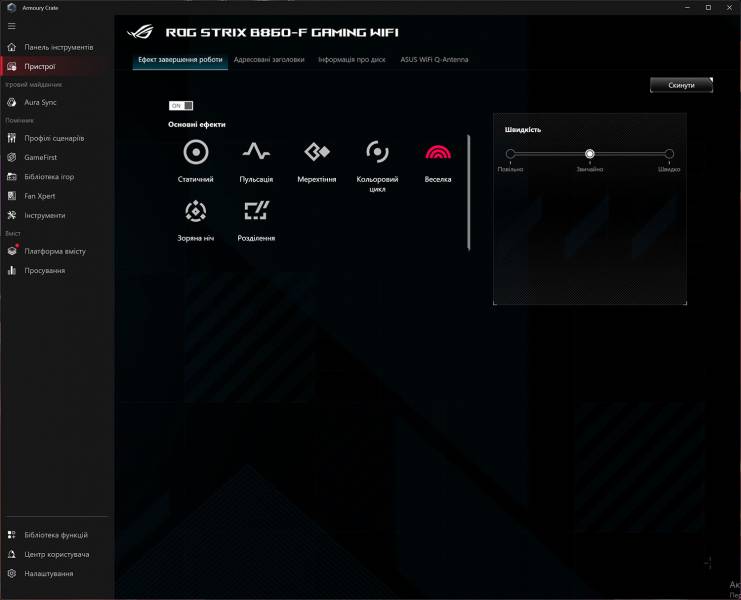Switch to Адресовані заголовки tab
This screenshot has height=600, width=741.
coord(269,60)
